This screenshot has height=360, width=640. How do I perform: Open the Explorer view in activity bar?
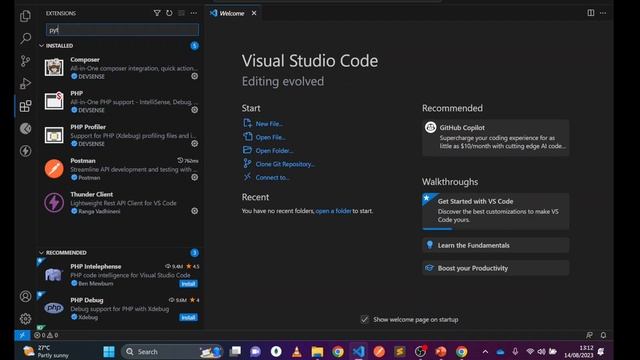pos(25,16)
